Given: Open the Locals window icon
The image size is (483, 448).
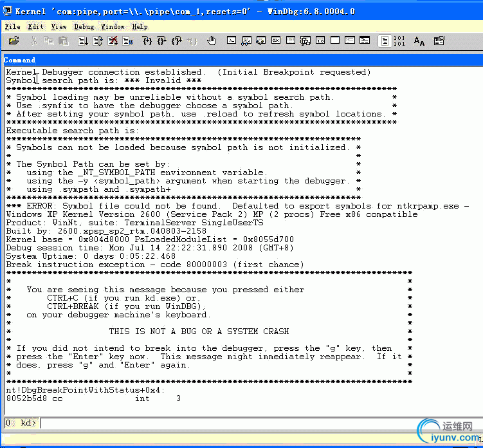Looking at the screenshot, I should 261,41.
